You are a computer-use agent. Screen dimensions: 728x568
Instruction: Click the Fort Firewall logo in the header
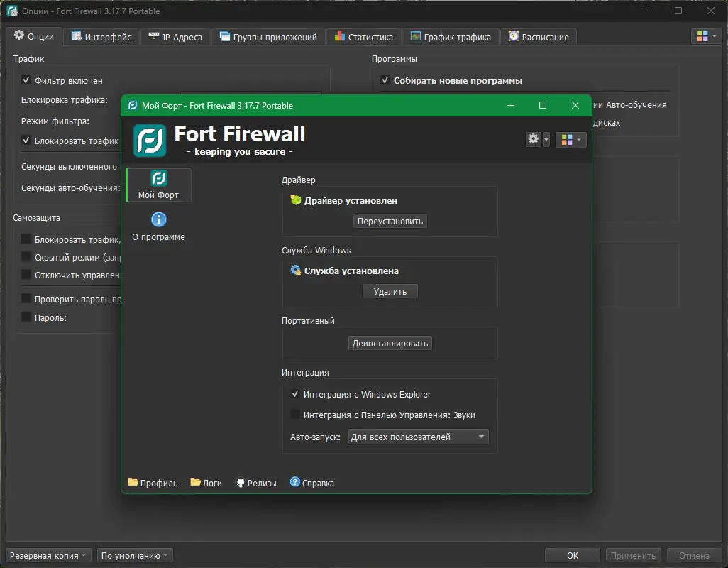(150, 141)
